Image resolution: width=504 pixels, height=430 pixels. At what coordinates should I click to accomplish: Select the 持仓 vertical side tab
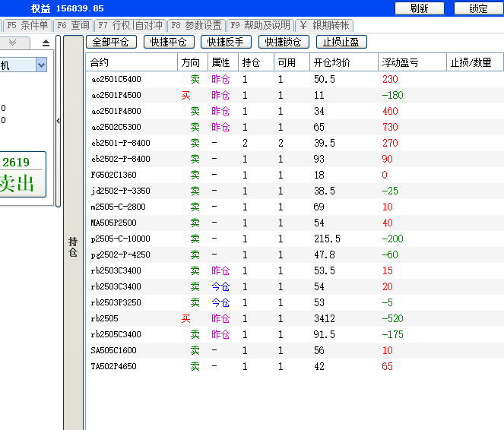click(73, 247)
